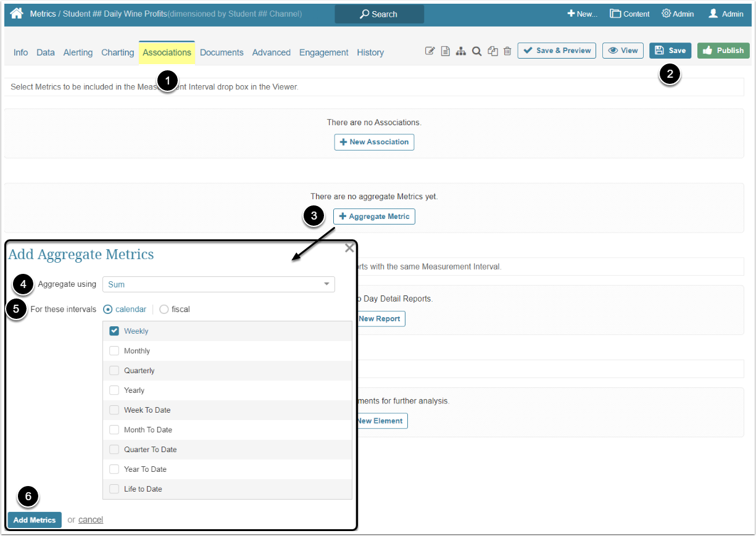Check the Quarterly interval checkbox
The height and width of the screenshot is (536, 756).
tap(114, 371)
